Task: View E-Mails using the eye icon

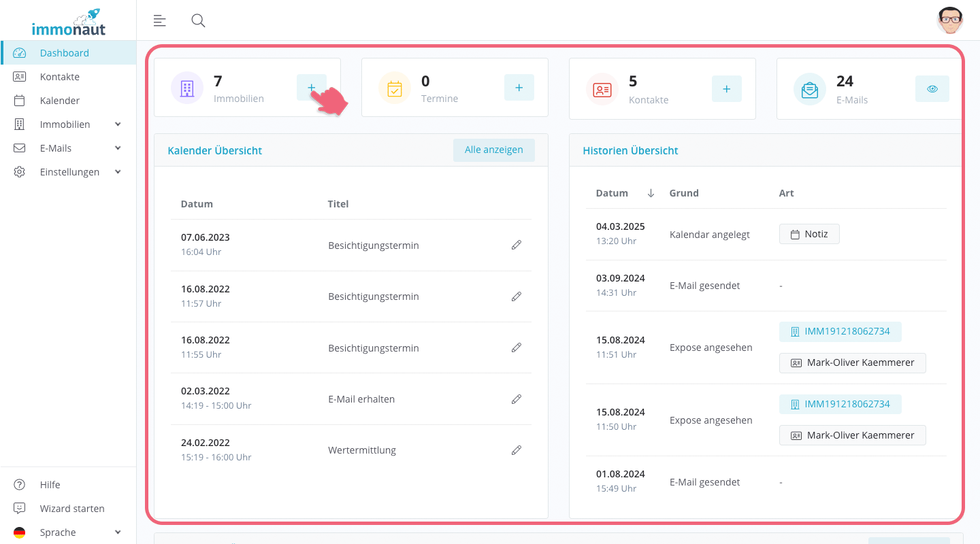Action: (932, 88)
